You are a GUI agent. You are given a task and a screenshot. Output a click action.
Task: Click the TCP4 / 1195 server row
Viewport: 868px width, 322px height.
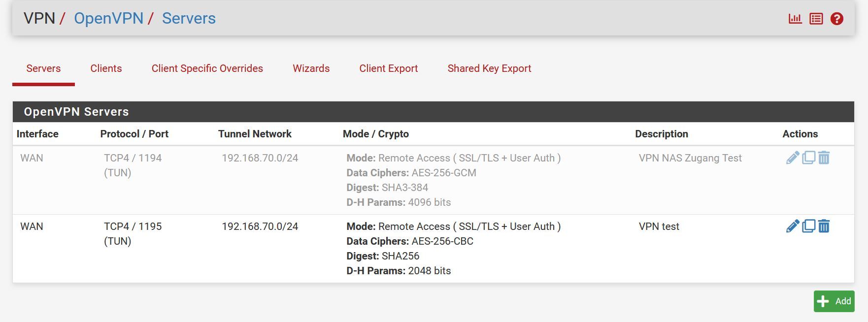coord(133,226)
